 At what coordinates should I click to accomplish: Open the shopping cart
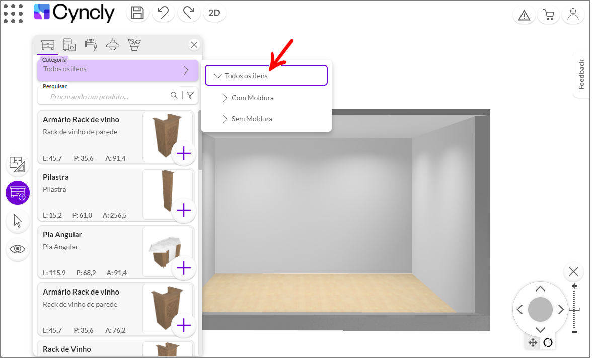[548, 15]
